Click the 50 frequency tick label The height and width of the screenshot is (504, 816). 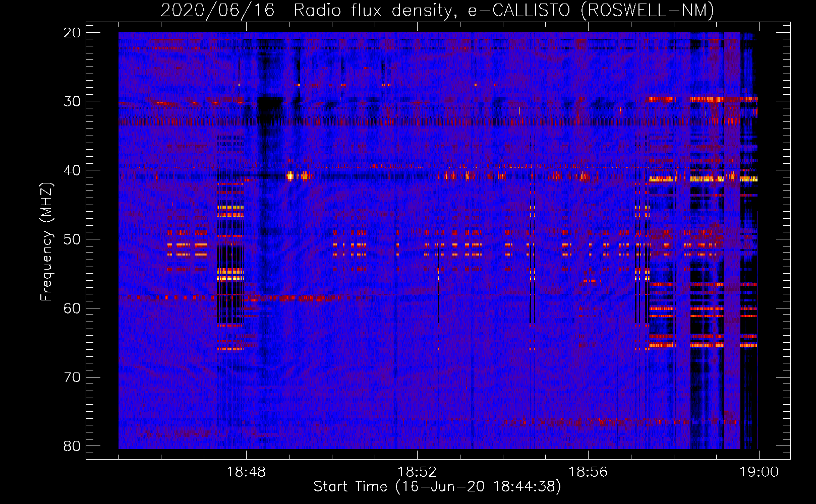pos(72,239)
